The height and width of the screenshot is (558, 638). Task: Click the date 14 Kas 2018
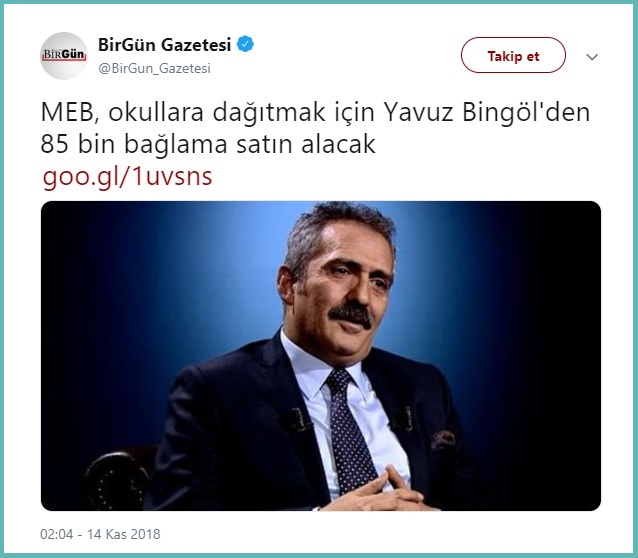click(x=124, y=534)
